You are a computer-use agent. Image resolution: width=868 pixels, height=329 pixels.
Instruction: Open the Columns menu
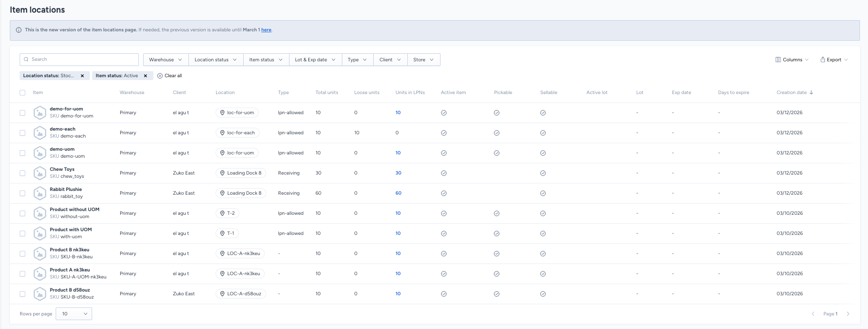tap(792, 60)
